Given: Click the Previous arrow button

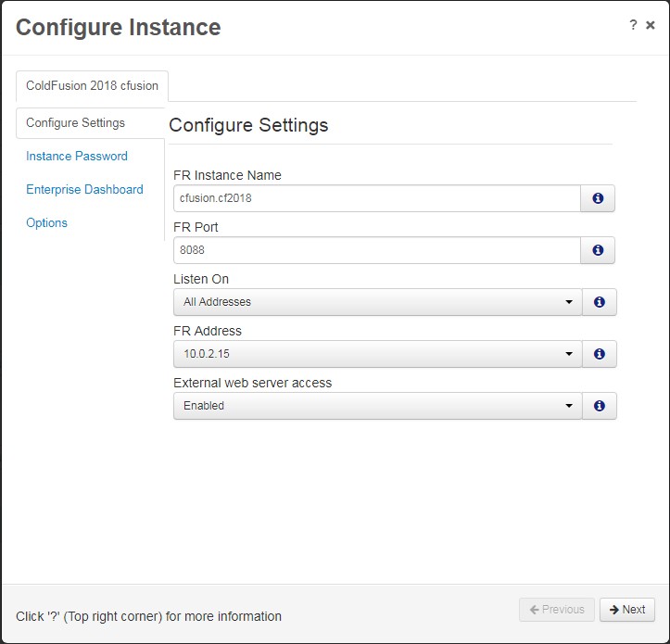Looking at the screenshot, I should pyautogui.click(x=557, y=610).
